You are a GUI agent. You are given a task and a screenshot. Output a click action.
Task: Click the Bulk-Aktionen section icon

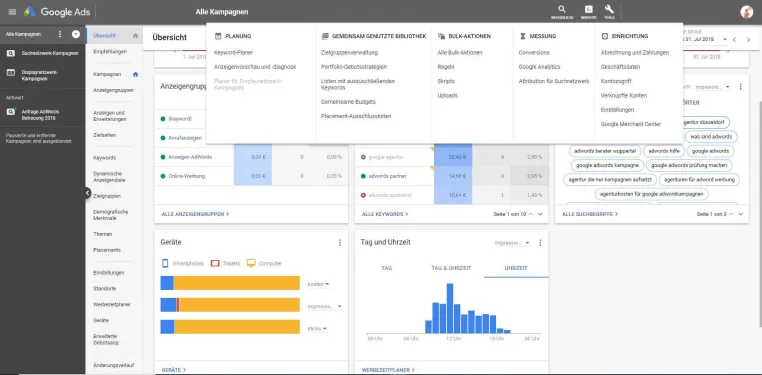click(x=441, y=36)
